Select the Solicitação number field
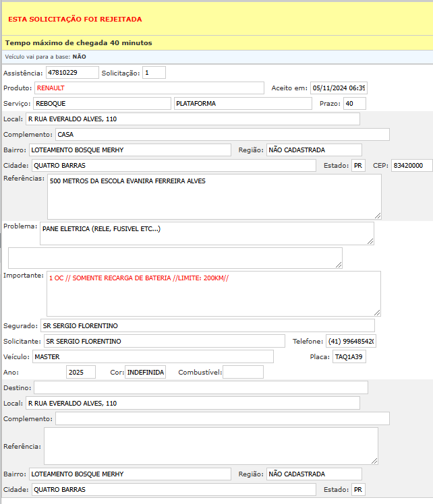Screen dimensions: 433x504 [x=154, y=73]
